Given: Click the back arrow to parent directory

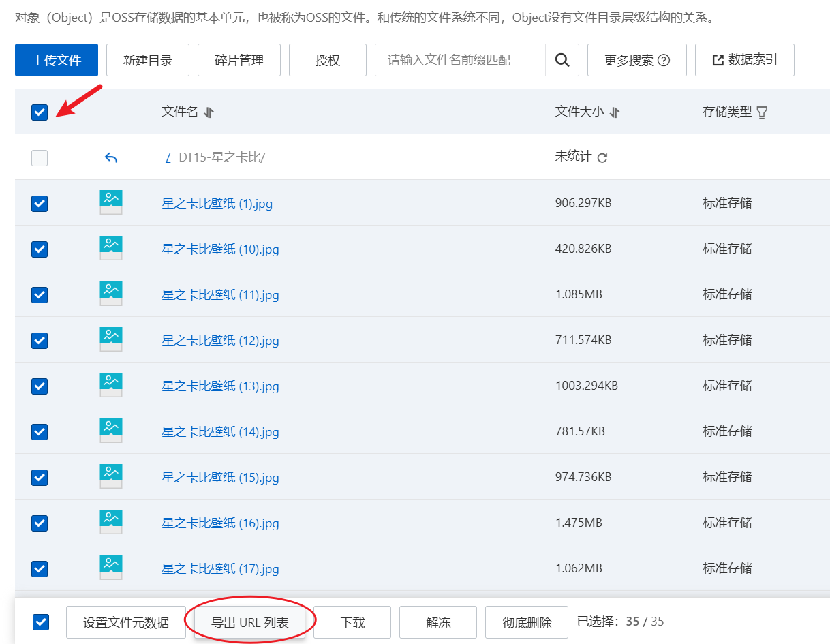Looking at the screenshot, I should pyautogui.click(x=111, y=158).
